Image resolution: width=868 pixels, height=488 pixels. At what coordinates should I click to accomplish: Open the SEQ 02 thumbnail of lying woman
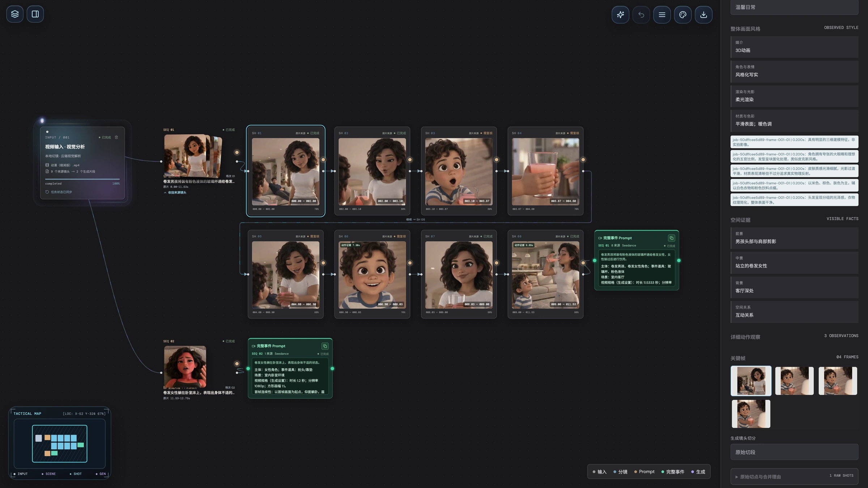coord(185,367)
